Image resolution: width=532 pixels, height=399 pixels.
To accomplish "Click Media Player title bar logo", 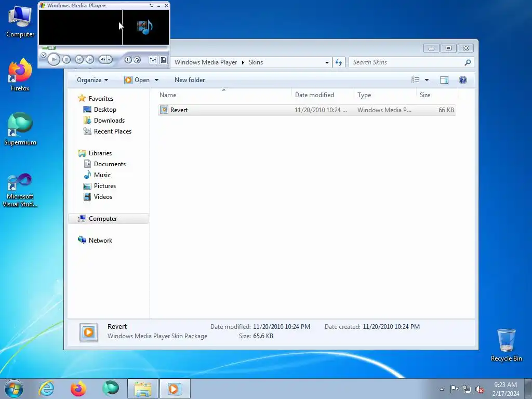I will [42, 5].
